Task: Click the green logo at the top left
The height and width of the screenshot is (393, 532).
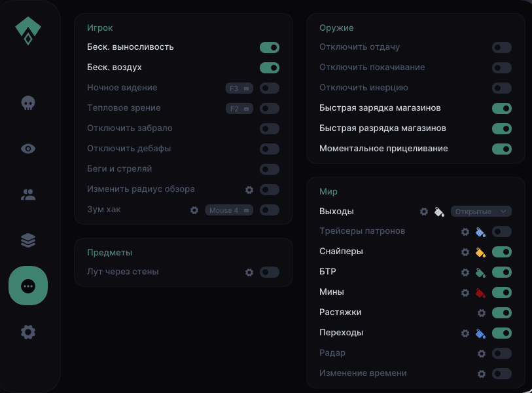Action: [x=28, y=30]
